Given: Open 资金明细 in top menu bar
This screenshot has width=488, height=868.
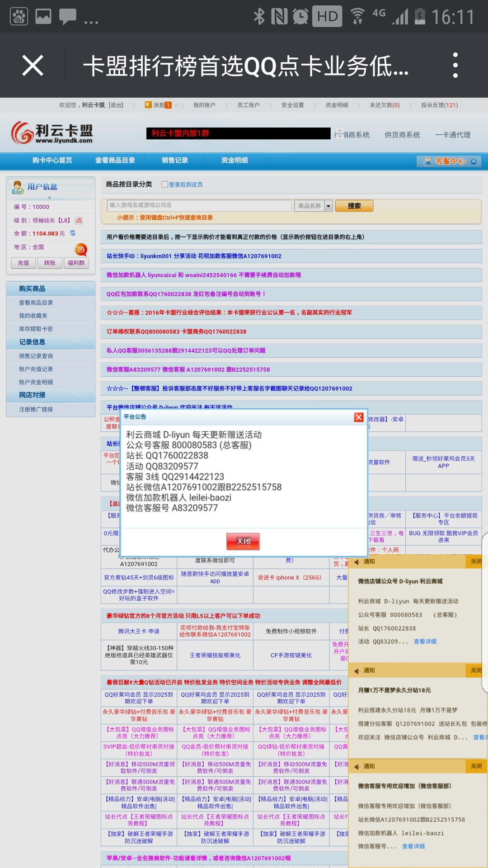Looking at the screenshot, I should pos(337,105).
